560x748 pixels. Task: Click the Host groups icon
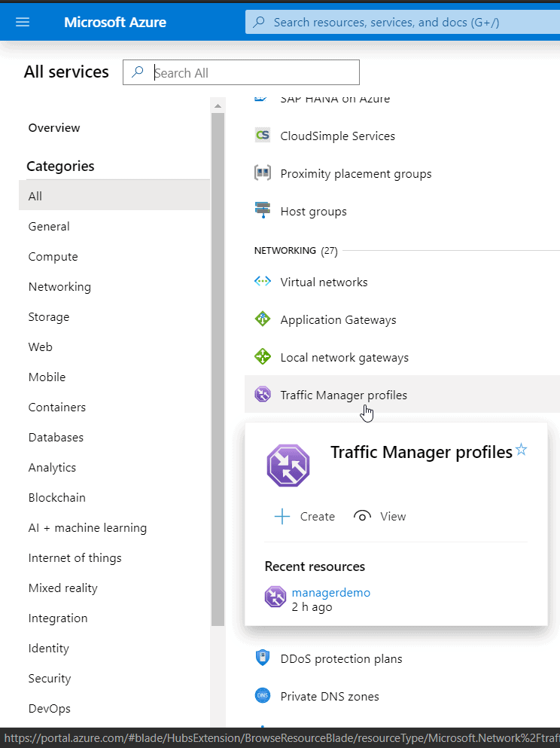262,212
